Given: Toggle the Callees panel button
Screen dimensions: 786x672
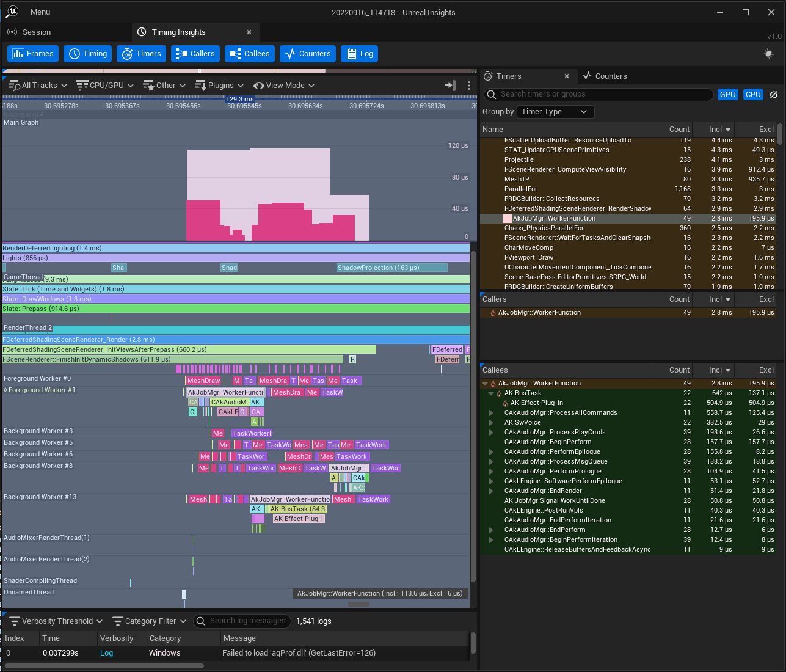Looking at the screenshot, I should [250, 54].
